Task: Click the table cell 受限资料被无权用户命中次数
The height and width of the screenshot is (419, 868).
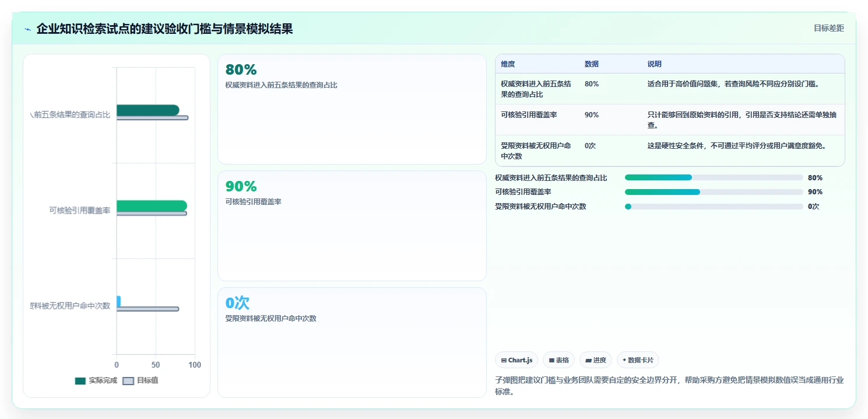Action: pyautogui.click(x=536, y=151)
